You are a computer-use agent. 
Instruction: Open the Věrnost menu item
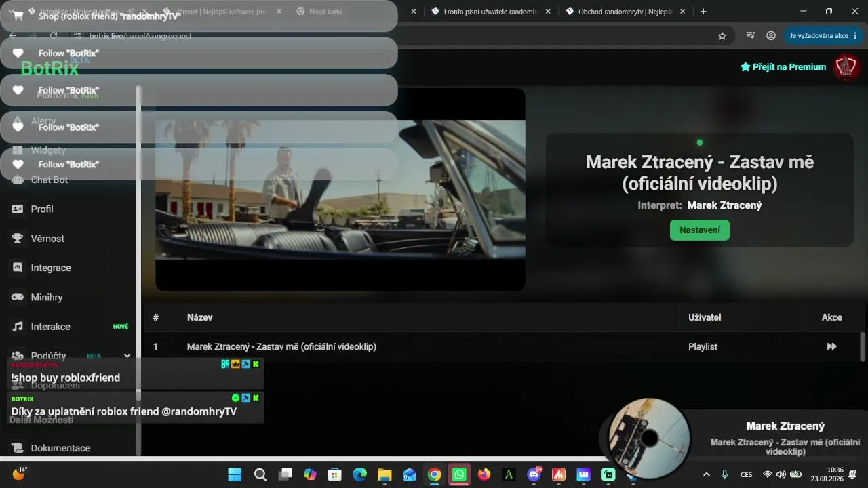click(47, 239)
